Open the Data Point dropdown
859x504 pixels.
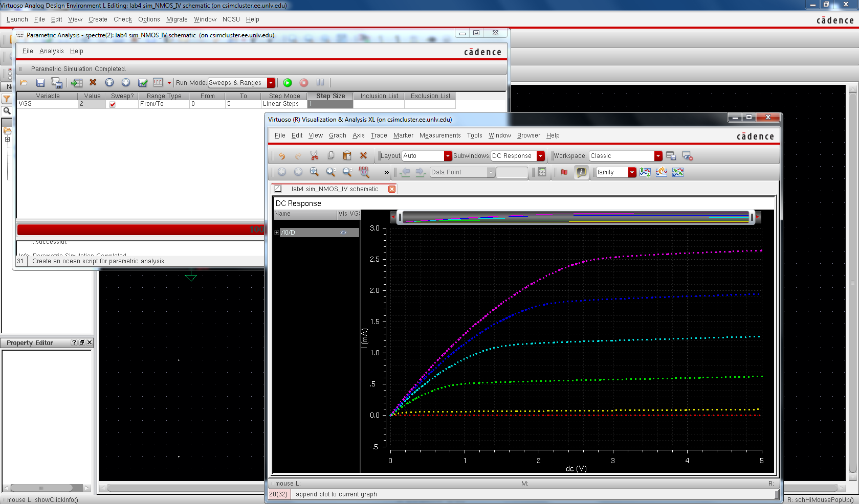[491, 172]
